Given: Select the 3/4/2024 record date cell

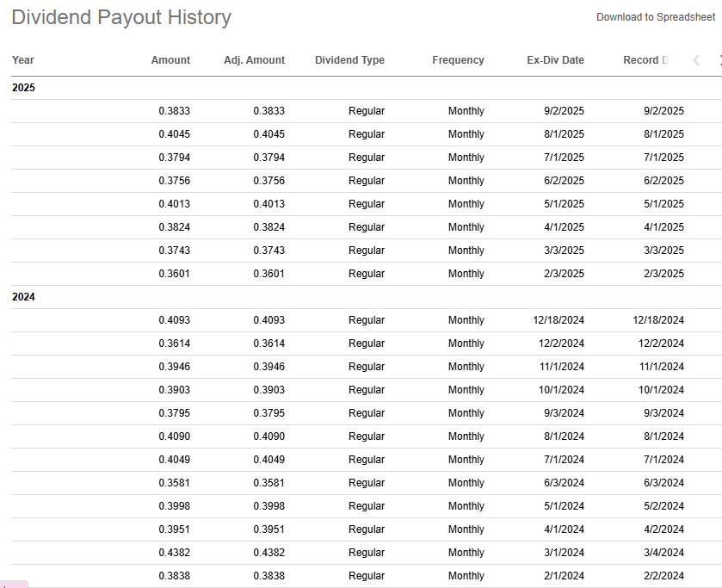Looking at the screenshot, I should tap(663, 553).
